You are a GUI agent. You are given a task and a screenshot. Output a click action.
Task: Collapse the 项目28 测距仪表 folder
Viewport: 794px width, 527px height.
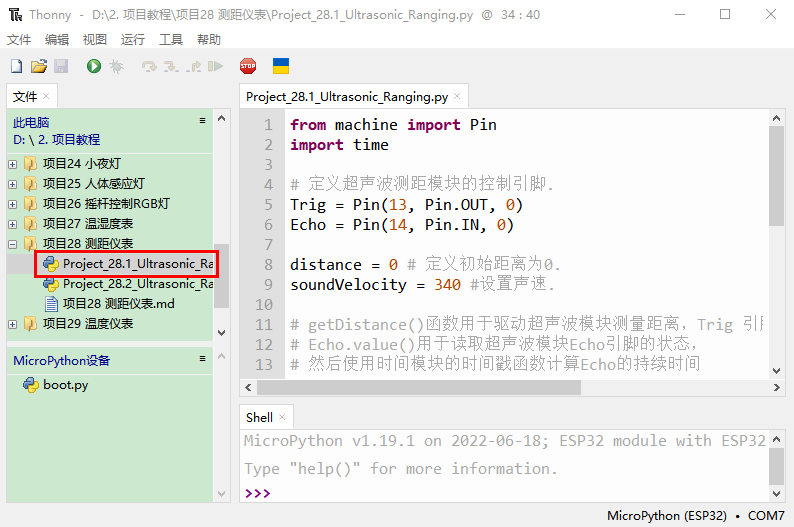point(13,244)
